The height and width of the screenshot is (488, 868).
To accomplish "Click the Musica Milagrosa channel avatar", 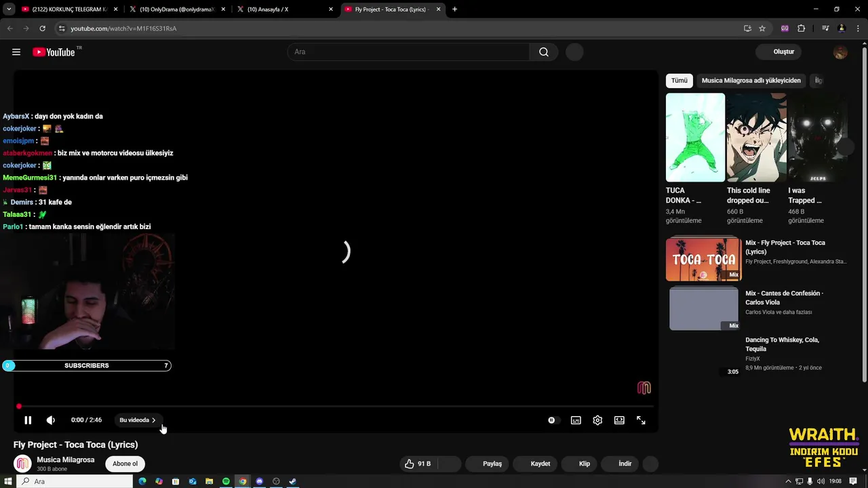I will (x=23, y=464).
